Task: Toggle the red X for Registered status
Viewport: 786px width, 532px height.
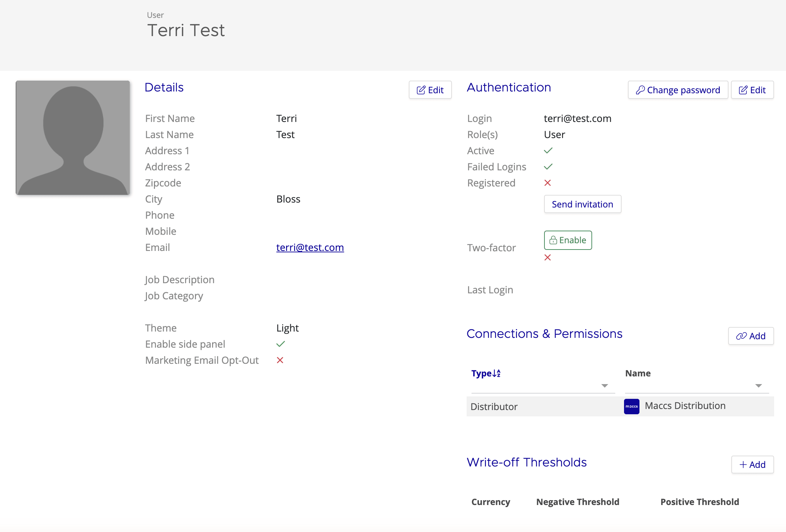Action: pyautogui.click(x=548, y=183)
